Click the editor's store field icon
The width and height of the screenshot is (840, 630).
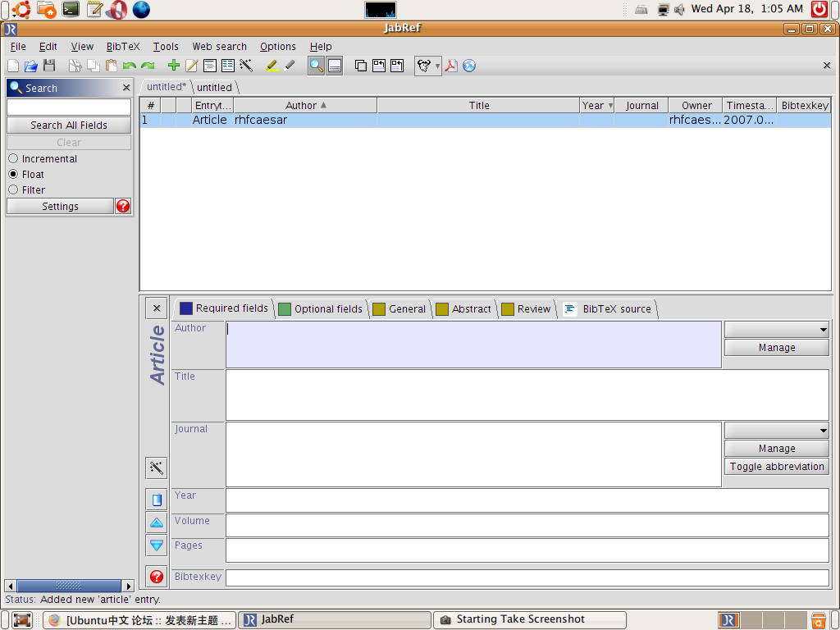tap(157, 500)
